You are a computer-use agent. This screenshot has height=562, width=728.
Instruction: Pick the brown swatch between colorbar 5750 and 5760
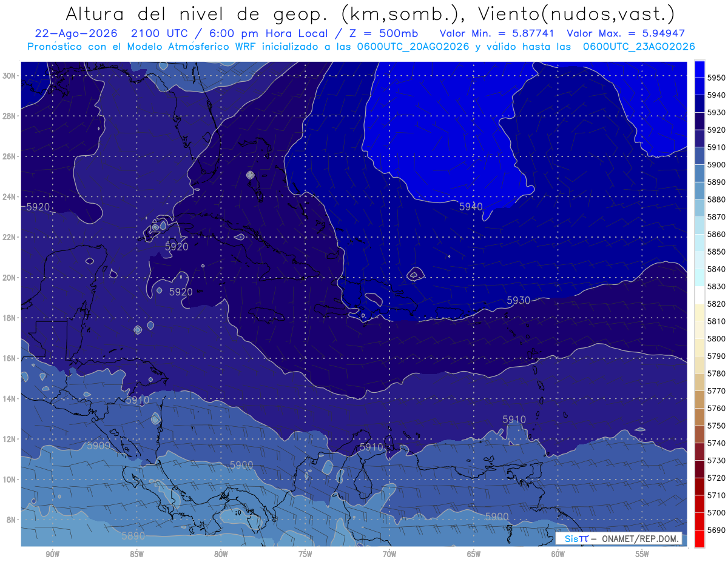[699, 417]
